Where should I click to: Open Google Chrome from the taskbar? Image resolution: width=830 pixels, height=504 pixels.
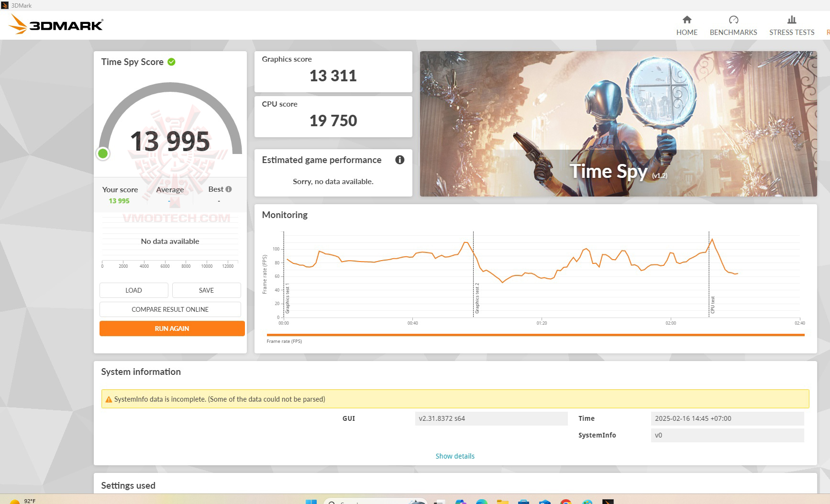(566, 502)
